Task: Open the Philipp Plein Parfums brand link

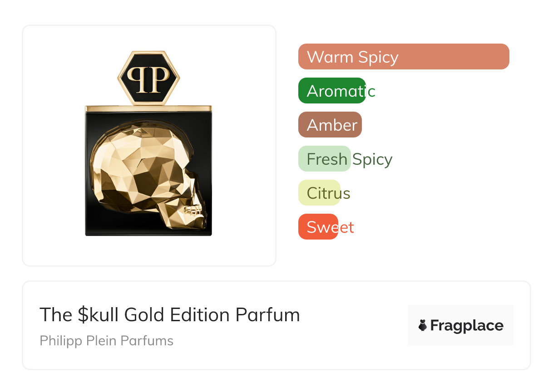Action: tap(106, 341)
